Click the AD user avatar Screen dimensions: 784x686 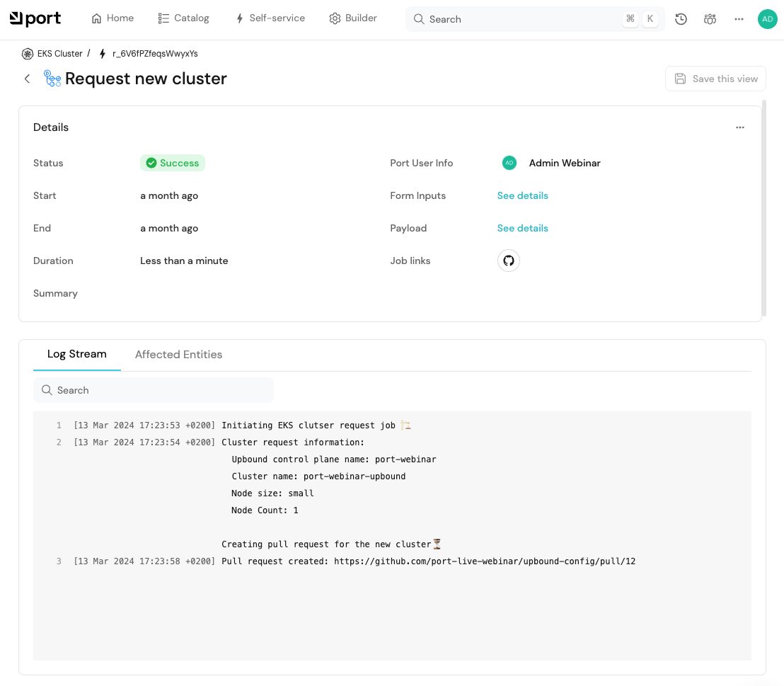pos(767,19)
